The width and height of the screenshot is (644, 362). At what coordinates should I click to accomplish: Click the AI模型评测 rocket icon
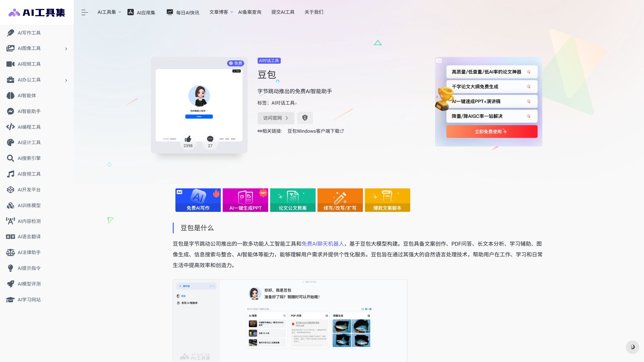(x=10, y=284)
